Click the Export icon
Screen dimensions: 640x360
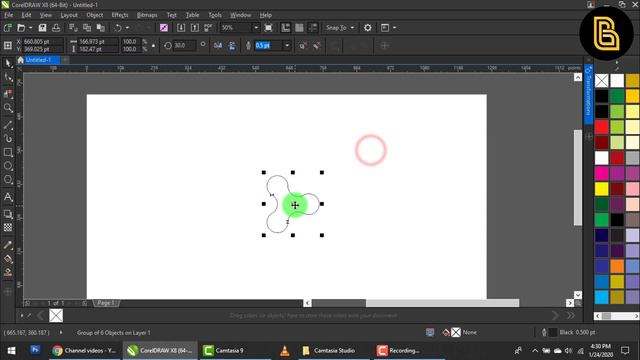[195, 28]
